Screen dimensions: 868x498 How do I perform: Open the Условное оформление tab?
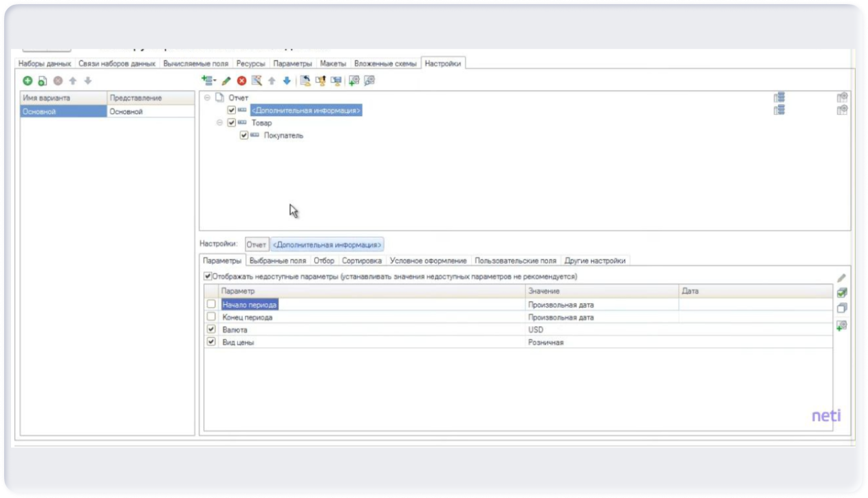click(x=428, y=261)
